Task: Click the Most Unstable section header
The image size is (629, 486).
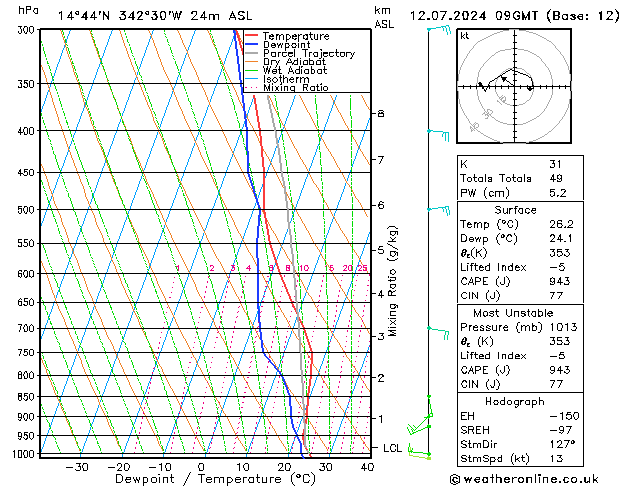Action: pos(516,311)
